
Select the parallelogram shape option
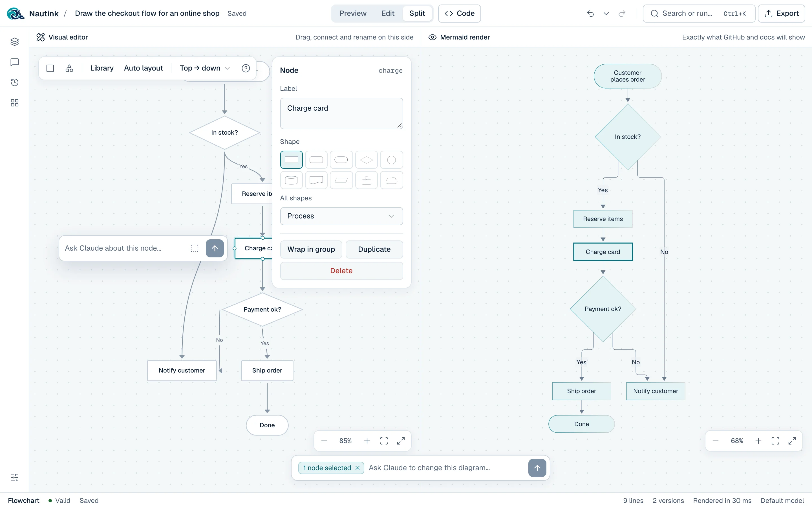point(341,180)
